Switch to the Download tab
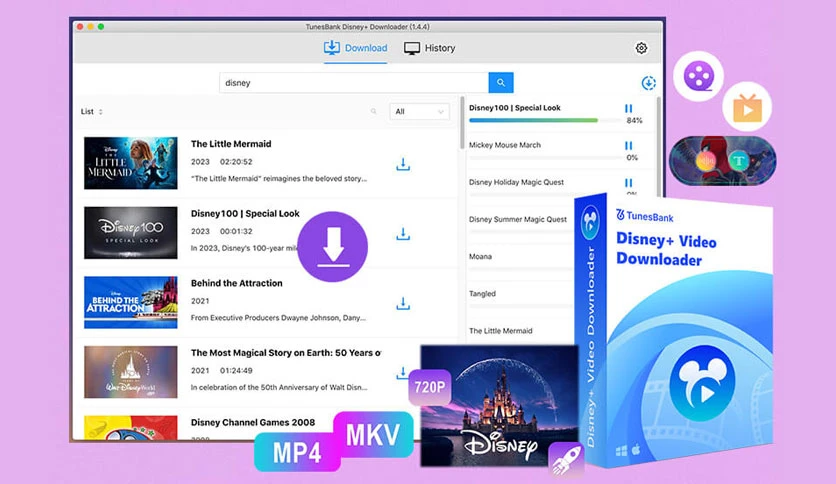 click(356, 48)
